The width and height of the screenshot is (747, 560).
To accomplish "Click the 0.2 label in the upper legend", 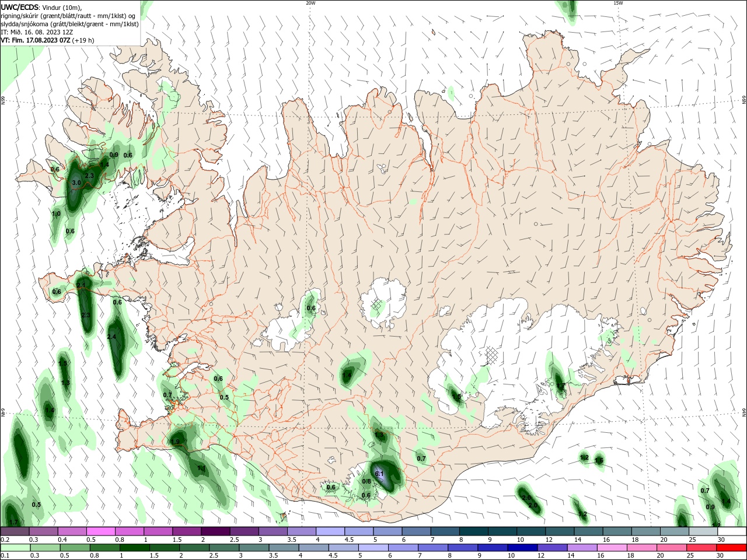I will coord(5,540).
